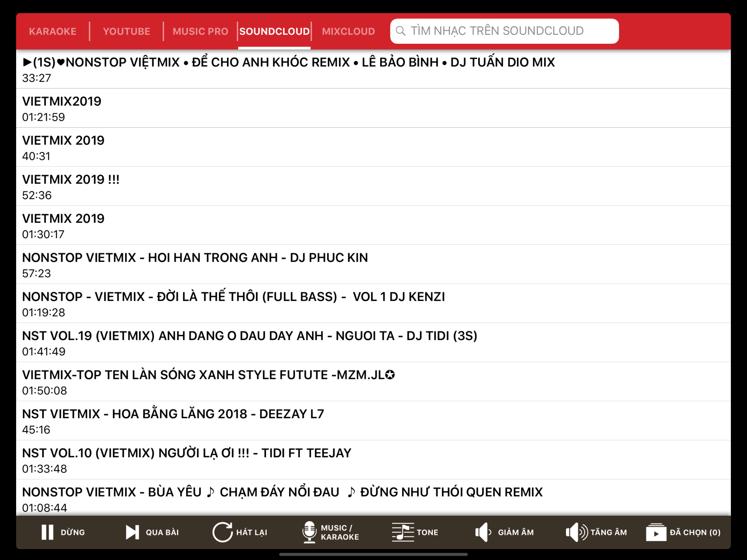Tap the skip-forward icon for QUA BÀI
The width and height of the screenshot is (747, 560).
132,532
